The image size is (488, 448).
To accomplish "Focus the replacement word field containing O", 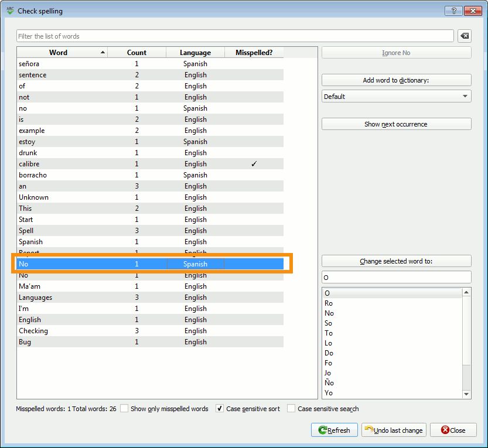I will pyautogui.click(x=396, y=277).
